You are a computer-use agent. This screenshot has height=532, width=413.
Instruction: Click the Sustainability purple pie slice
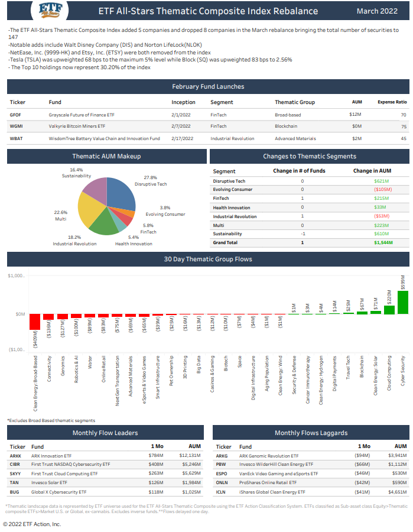click(x=97, y=191)
